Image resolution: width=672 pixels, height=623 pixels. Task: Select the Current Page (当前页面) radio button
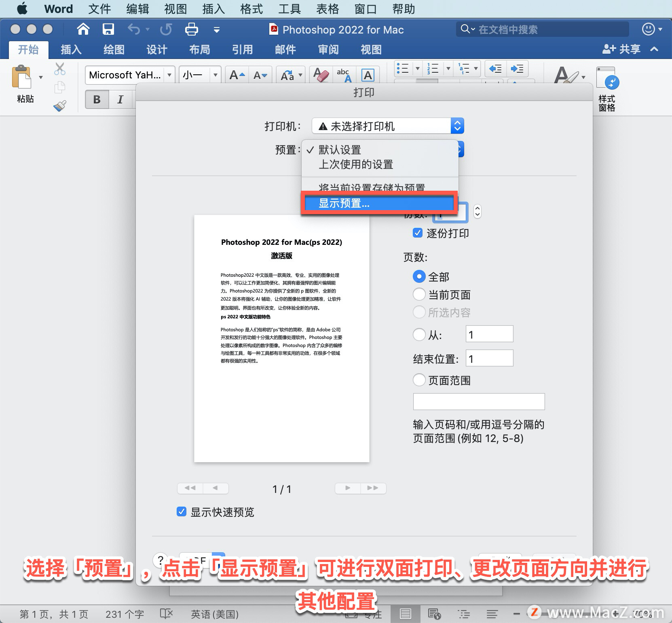419,295
